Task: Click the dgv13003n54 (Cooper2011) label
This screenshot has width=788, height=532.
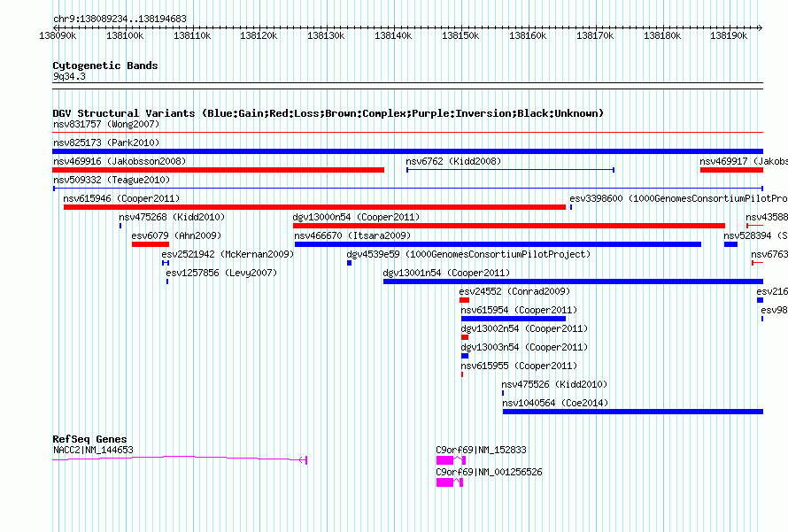Action: 524,347
